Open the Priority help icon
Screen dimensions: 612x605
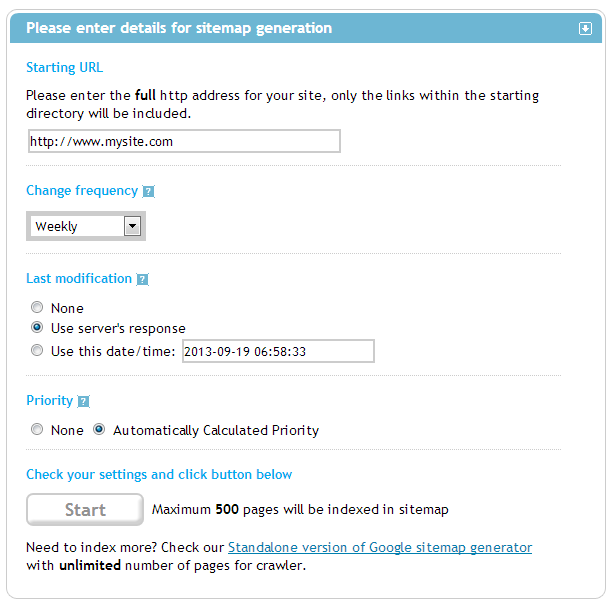click(83, 401)
